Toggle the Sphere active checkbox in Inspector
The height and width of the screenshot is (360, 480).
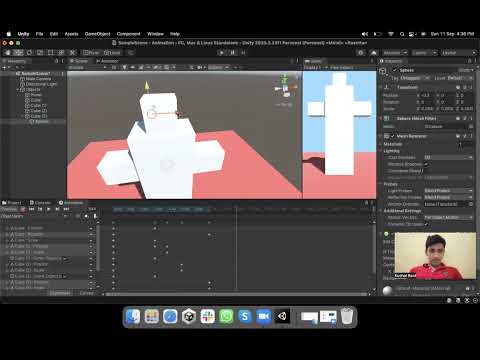click(395, 70)
